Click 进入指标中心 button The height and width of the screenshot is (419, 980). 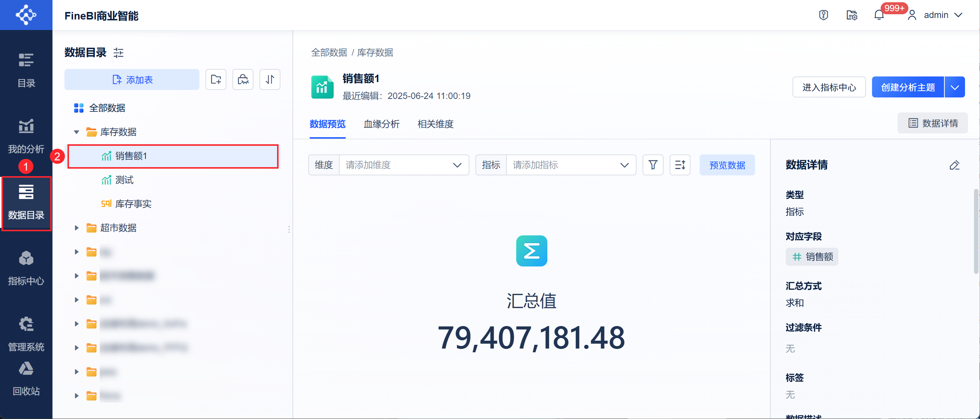coord(829,87)
